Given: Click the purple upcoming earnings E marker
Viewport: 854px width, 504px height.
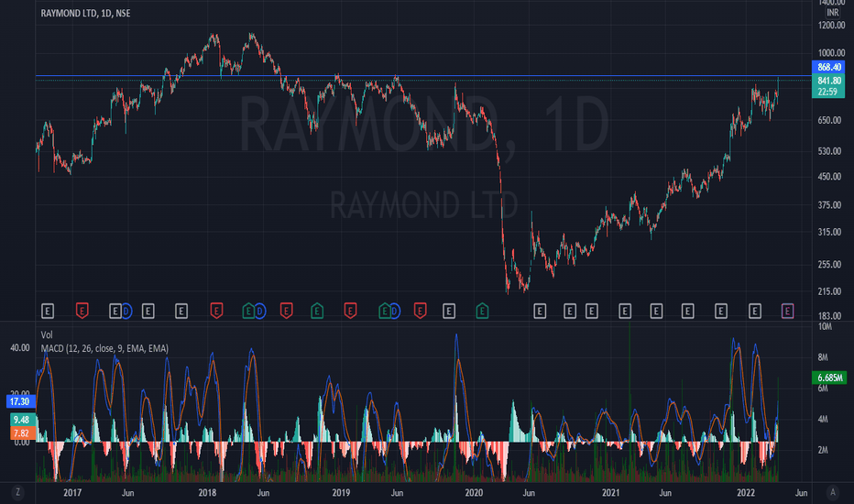Looking at the screenshot, I should [x=787, y=312].
